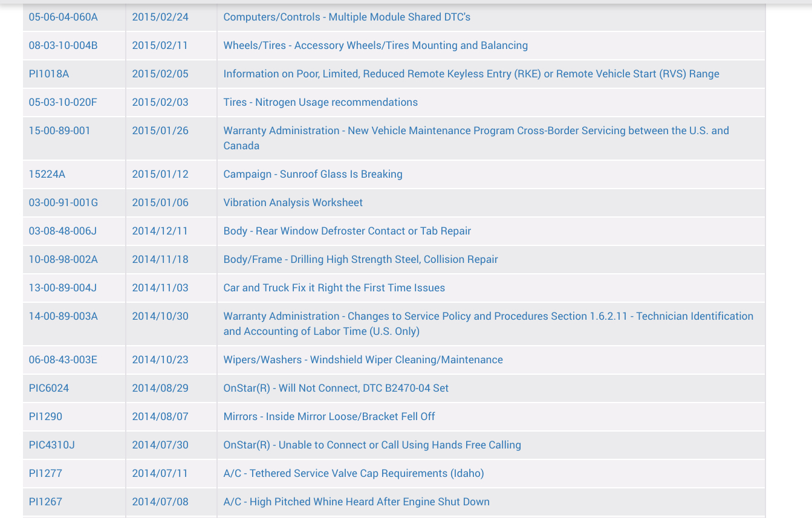
Task: Click date 2014/07/11
Action: 160,473
